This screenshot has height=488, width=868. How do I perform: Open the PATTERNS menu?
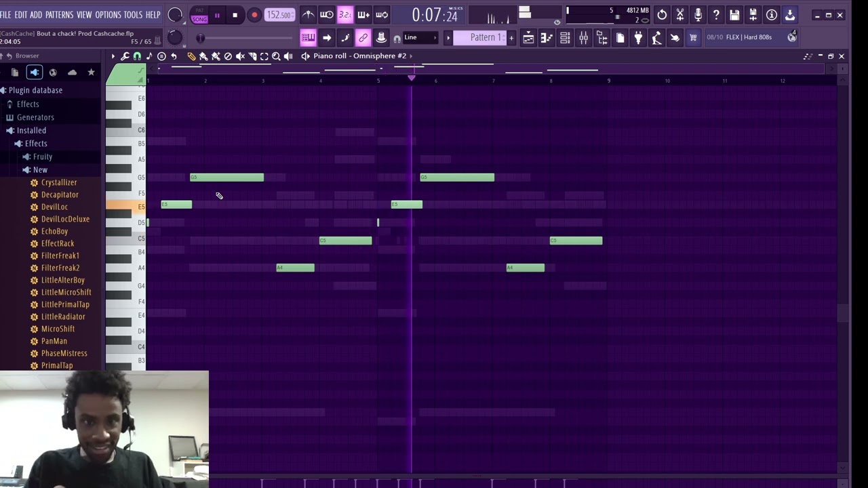(59, 15)
